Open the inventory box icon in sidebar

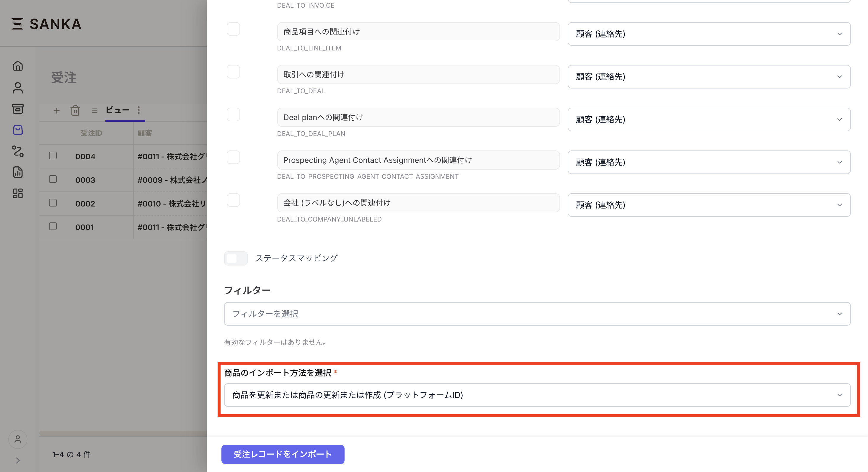coord(18,109)
